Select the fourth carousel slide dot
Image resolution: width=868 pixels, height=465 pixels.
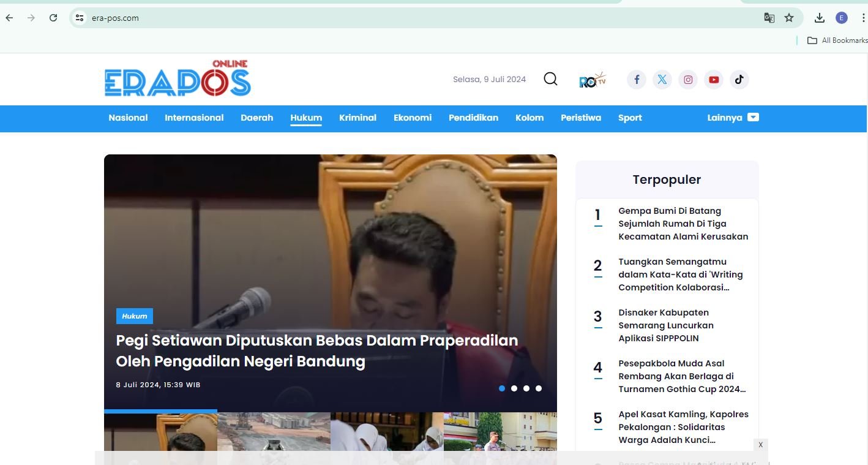pos(539,388)
